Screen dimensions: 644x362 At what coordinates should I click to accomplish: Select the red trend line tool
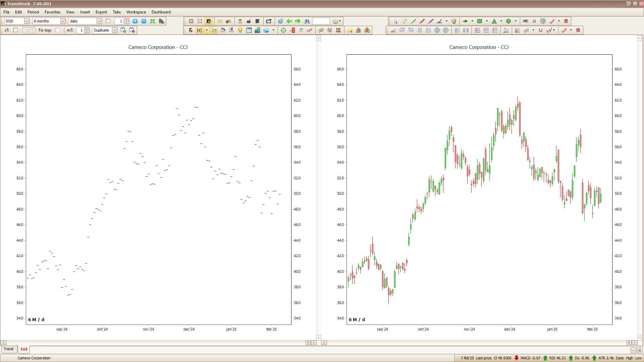pos(422,21)
